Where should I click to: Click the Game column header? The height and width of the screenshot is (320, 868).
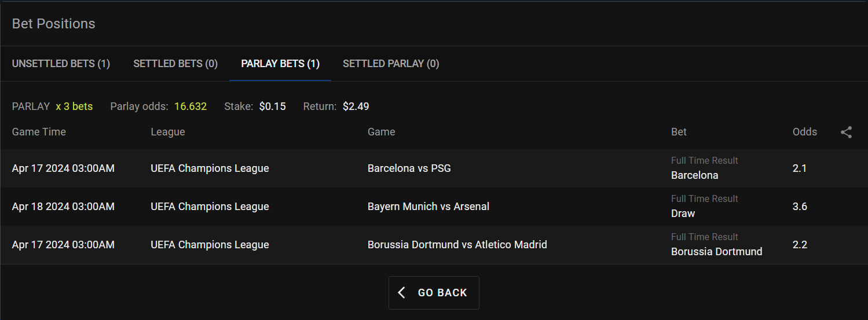click(381, 132)
